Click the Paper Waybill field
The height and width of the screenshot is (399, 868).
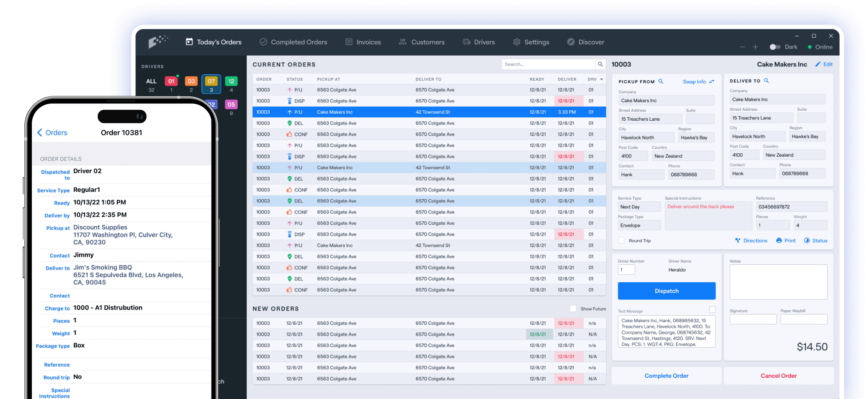[x=804, y=319]
